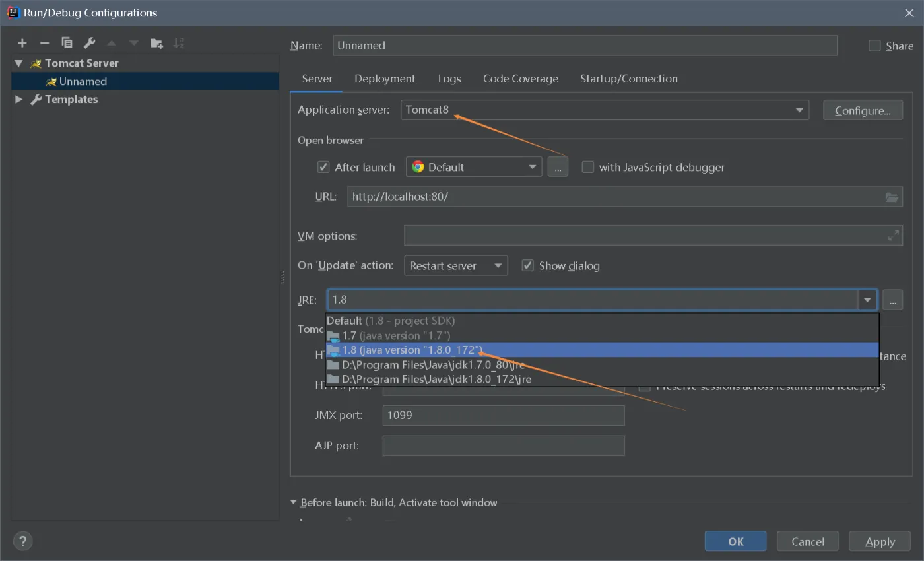Toggle the Share checkbox
The height and width of the screenshot is (561, 924).
pos(874,46)
